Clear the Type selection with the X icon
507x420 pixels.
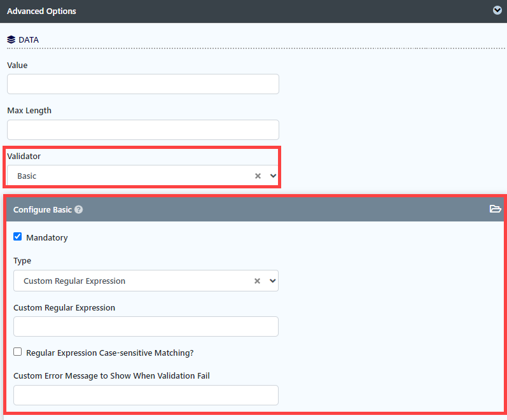tap(257, 281)
